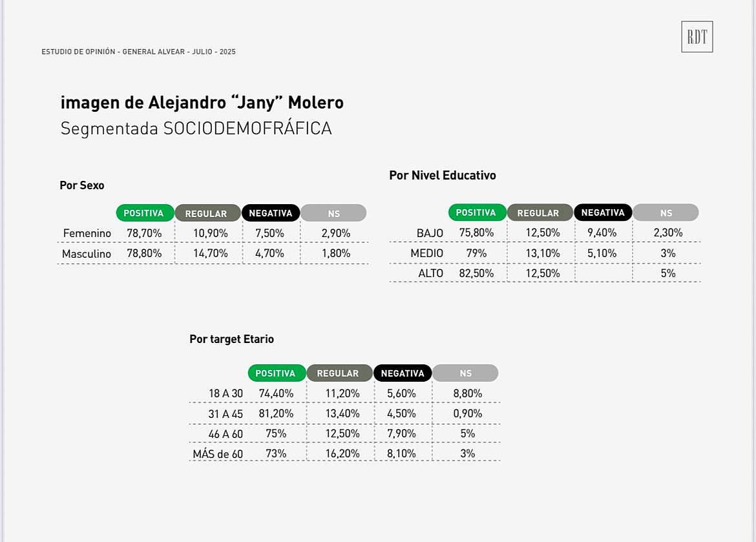756x542 pixels.
Task: Click the Por Nivel Educativo heading
Action: [443, 176]
